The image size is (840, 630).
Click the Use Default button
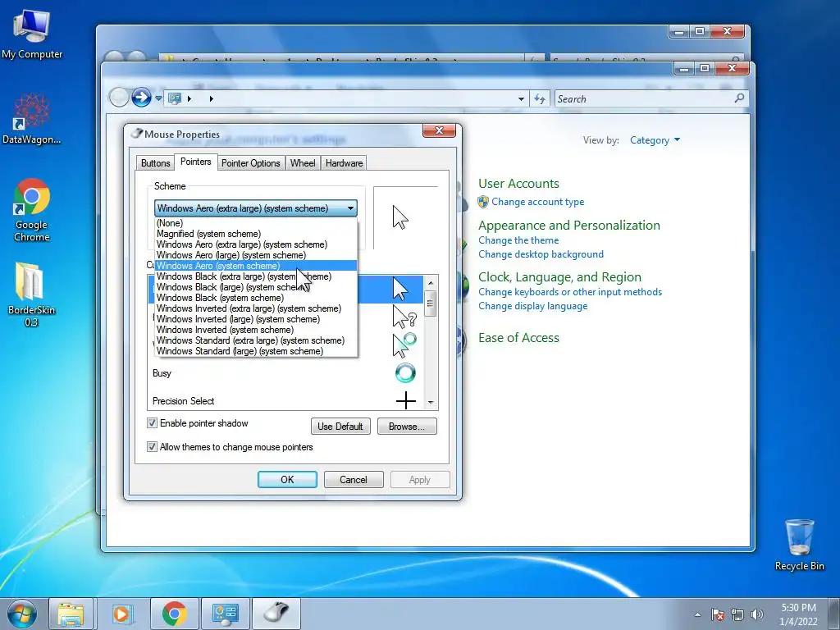(x=340, y=427)
